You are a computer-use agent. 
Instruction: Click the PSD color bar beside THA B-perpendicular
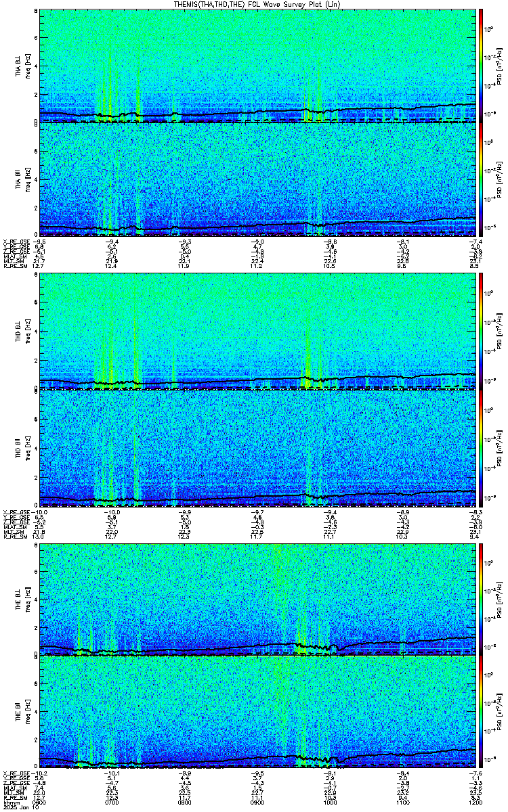(x=481, y=66)
